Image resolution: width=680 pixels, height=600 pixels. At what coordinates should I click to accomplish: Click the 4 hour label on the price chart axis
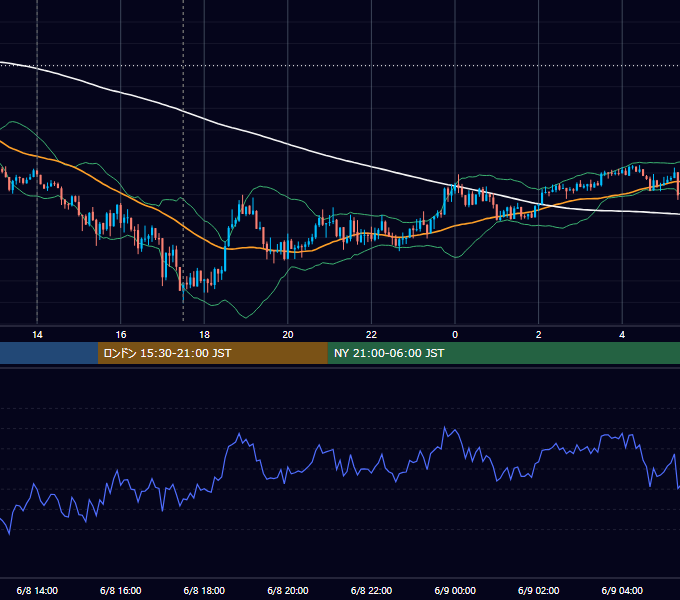[622, 335]
